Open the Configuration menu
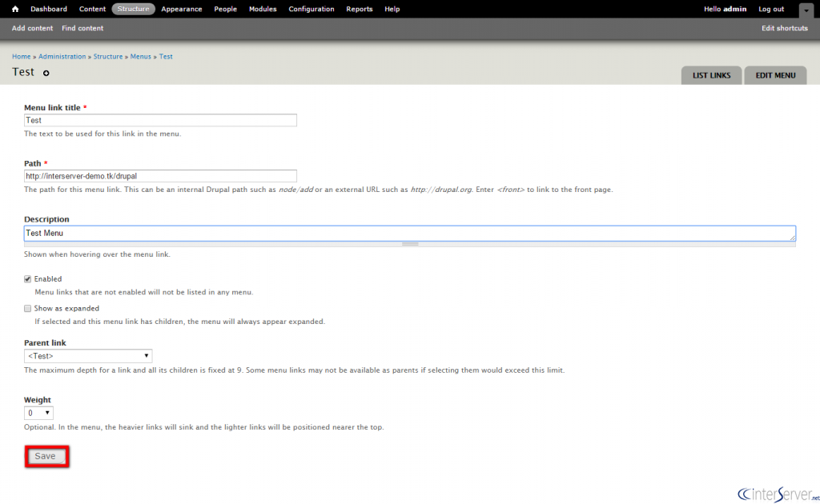 (x=312, y=9)
